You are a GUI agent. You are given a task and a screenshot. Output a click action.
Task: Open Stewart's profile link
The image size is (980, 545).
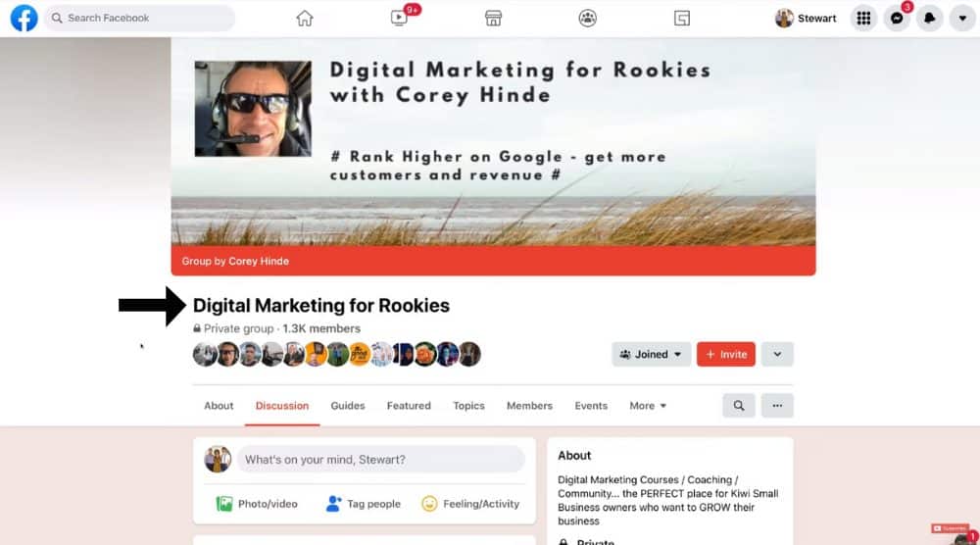tap(806, 18)
